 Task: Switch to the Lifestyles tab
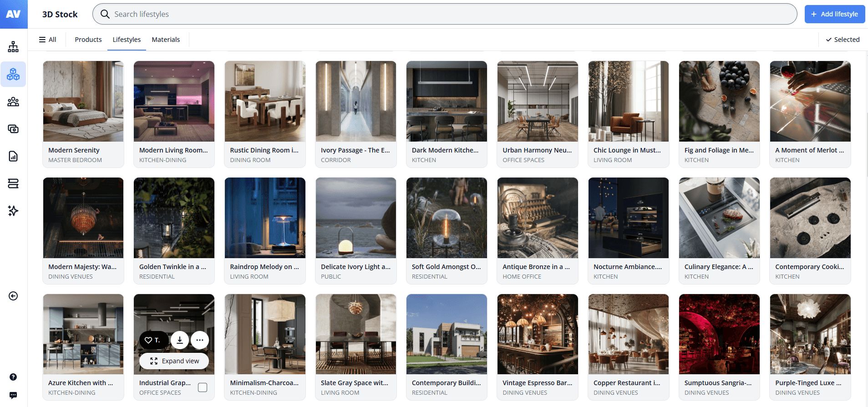[x=127, y=40]
